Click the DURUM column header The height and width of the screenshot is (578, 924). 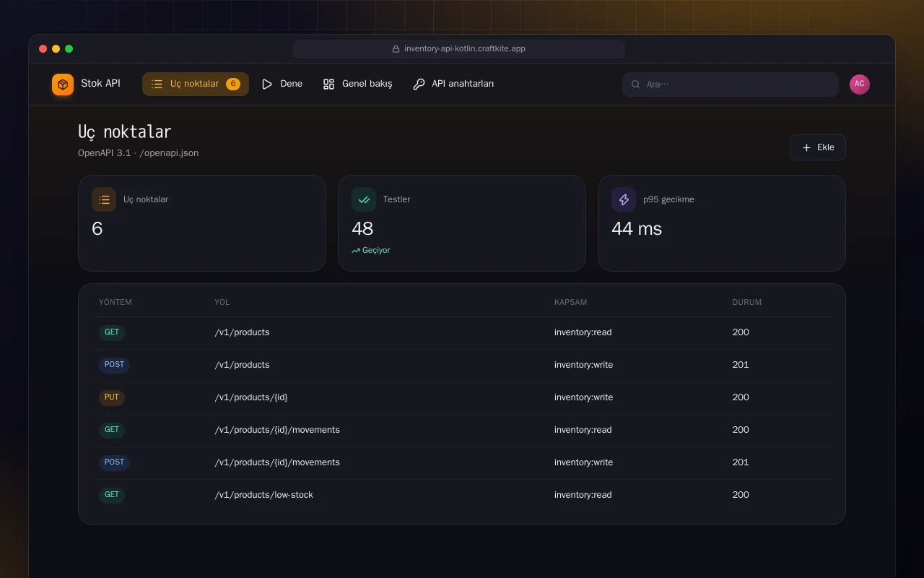tap(747, 302)
